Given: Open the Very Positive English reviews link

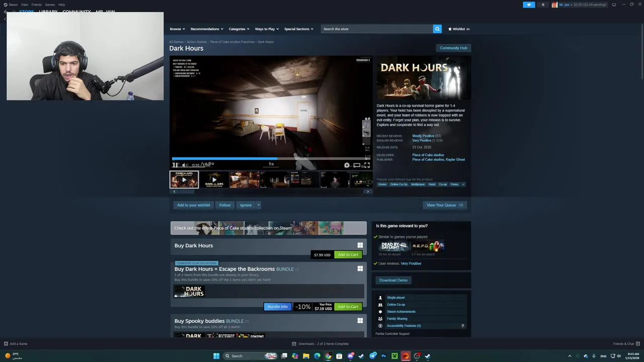Looking at the screenshot, I should pos(422,140).
